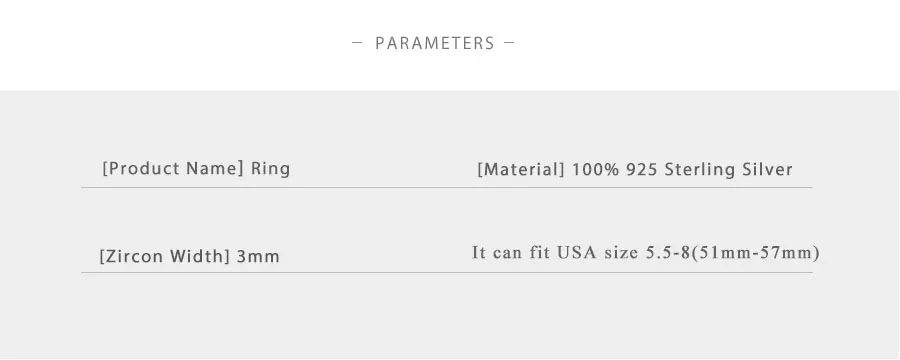
Task: Click the word Ring
Action: click(x=270, y=169)
